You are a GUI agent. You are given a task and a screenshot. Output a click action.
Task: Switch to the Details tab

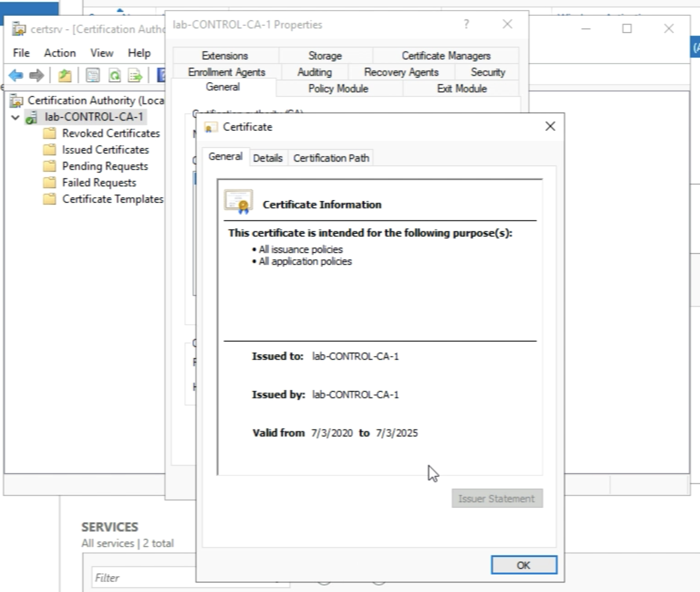pos(267,158)
